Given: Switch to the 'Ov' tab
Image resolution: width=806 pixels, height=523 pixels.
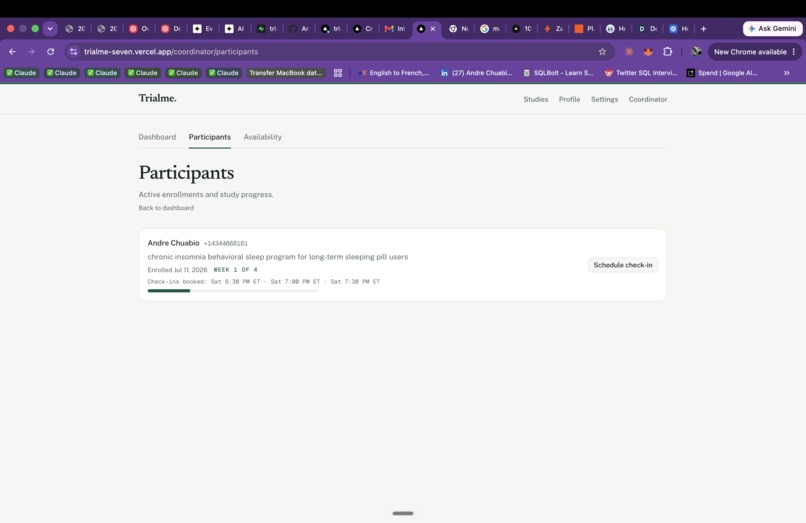Looking at the screenshot, I should pyautogui.click(x=139, y=29).
